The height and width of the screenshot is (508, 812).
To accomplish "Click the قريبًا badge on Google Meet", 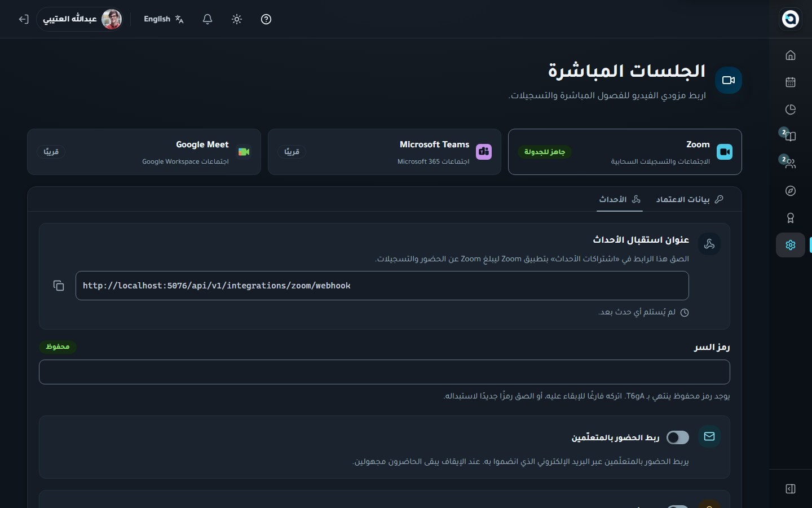I will point(51,152).
